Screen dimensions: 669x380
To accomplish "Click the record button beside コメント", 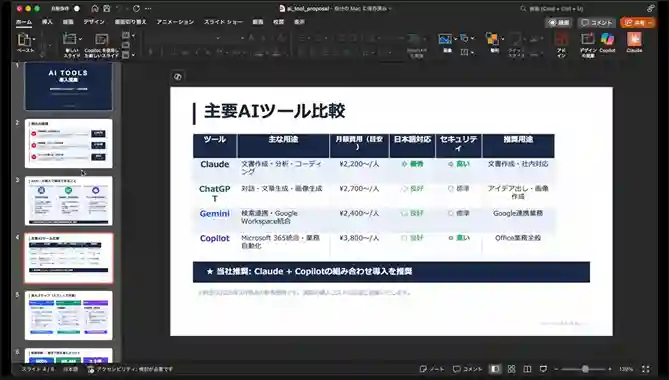I will 559,23.
